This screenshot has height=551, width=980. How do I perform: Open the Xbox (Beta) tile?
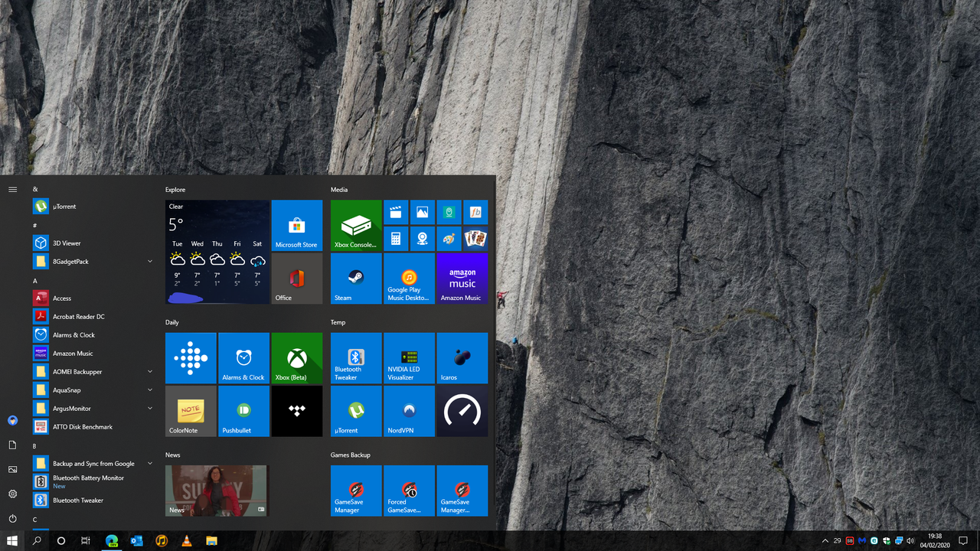[297, 358]
